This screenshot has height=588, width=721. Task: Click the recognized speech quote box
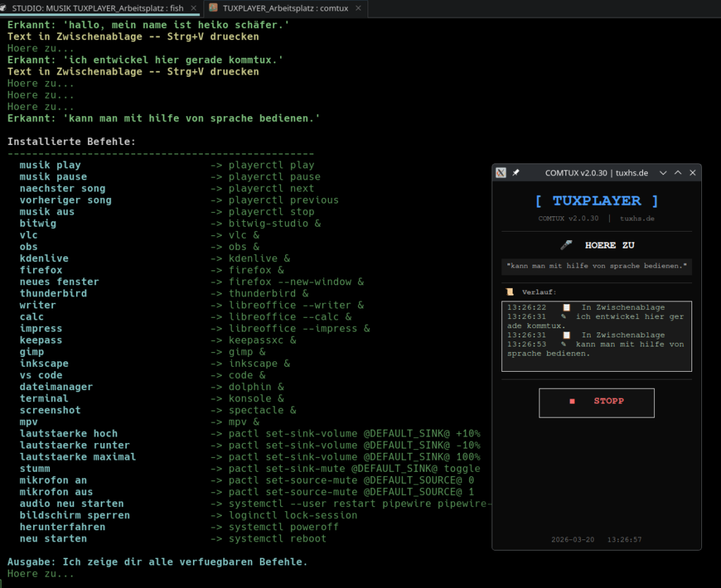click(x=596, y=266)
